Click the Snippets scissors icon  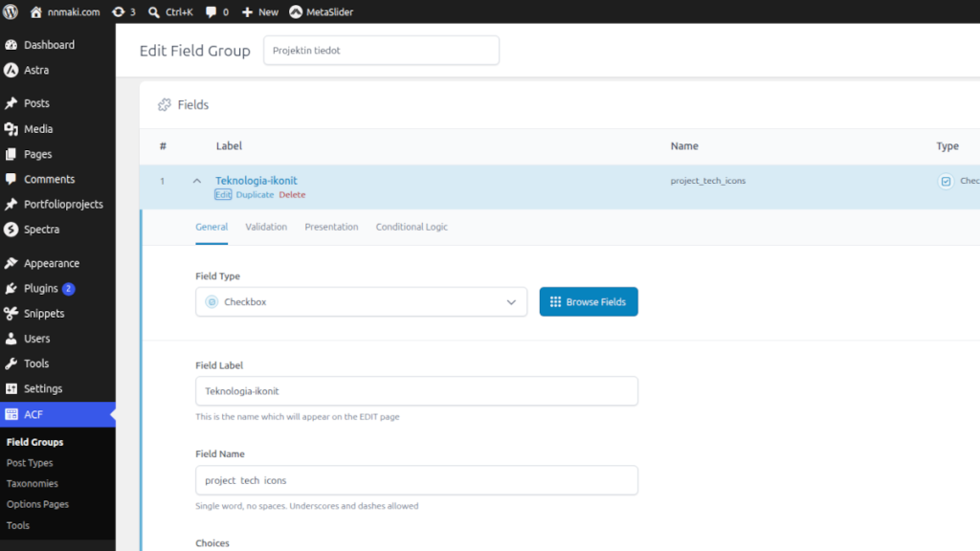coord(11,313)
